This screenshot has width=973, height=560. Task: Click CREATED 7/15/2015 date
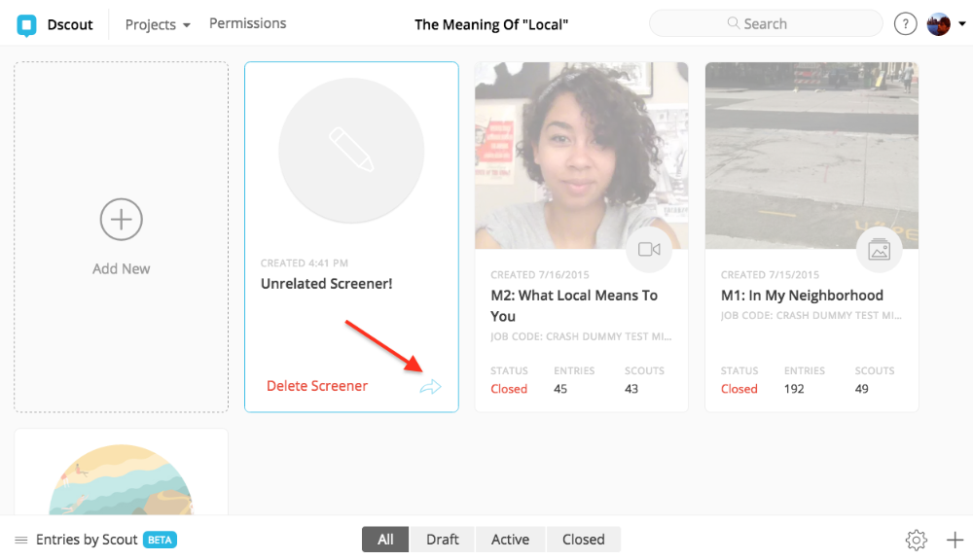tap(770, 275)
